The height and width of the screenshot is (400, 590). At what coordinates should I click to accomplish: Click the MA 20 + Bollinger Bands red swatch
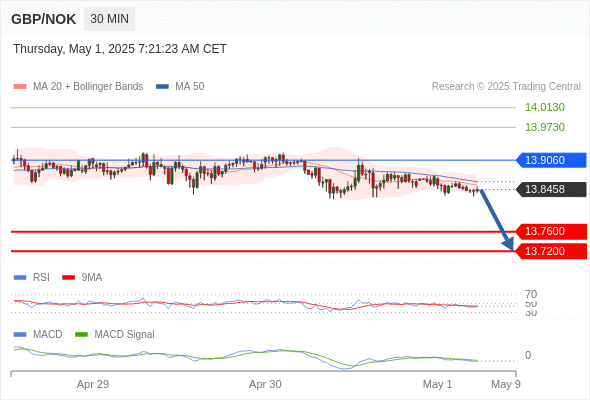click(20, 87)
